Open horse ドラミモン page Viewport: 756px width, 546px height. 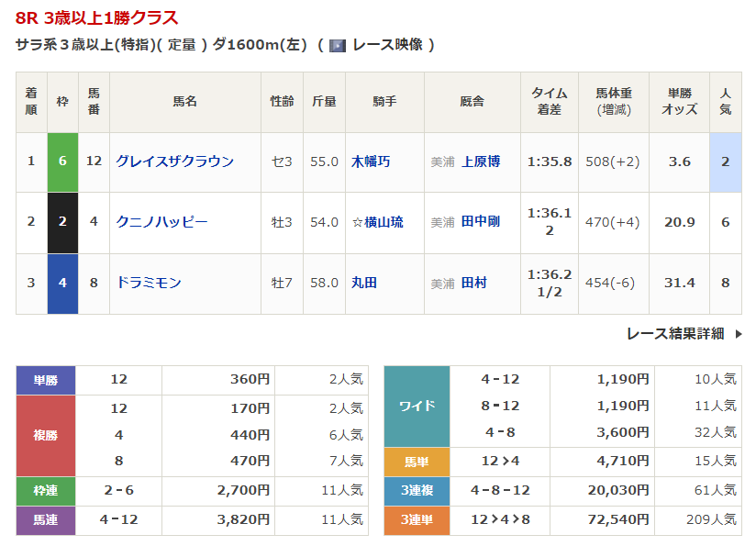149,283
